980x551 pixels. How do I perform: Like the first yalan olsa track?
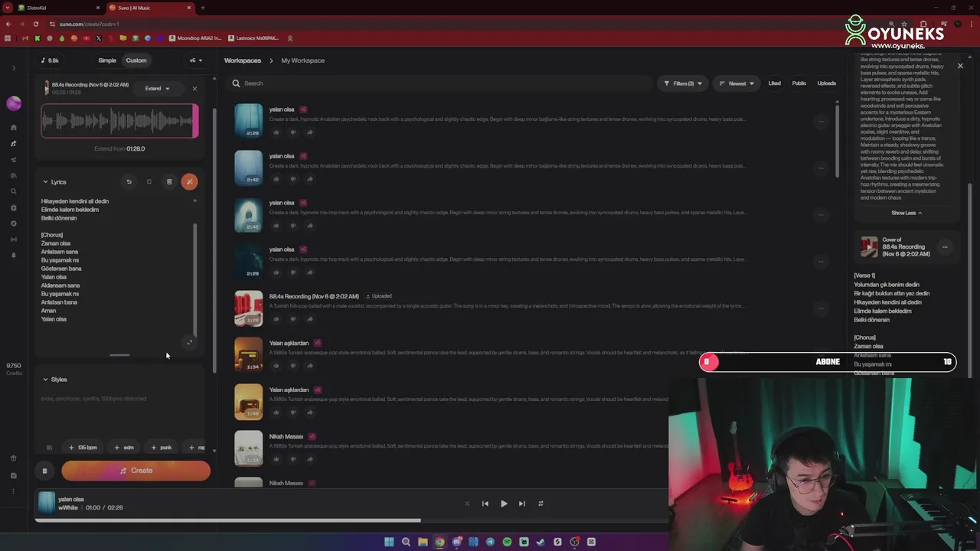click(276, 132)
